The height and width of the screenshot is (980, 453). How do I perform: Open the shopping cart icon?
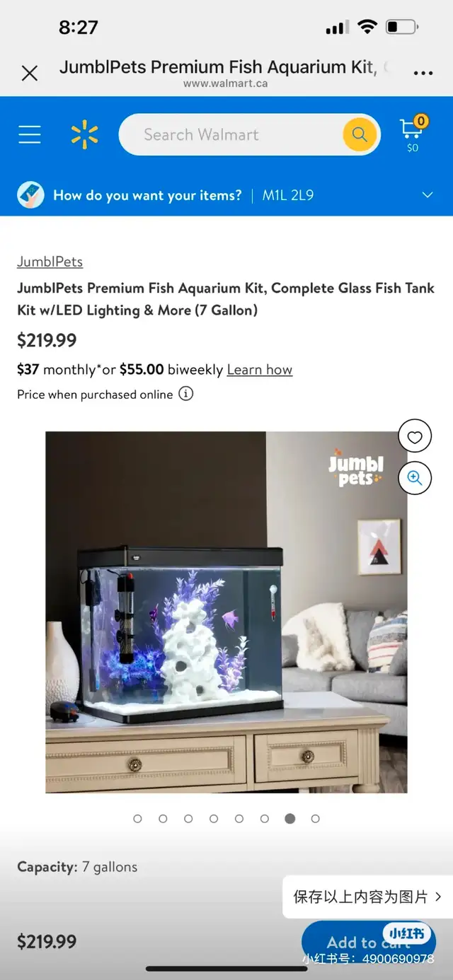[x=413, y=134]
